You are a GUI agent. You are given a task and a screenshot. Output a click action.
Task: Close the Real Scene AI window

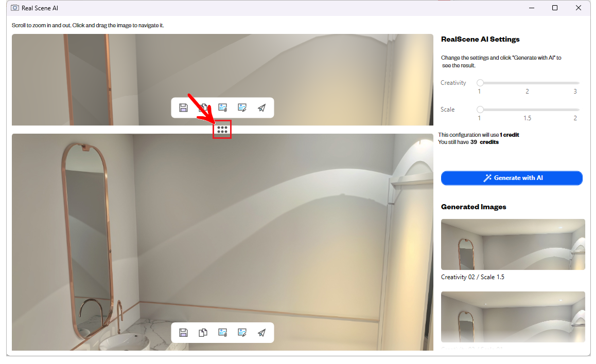click(x=578, y=8)
